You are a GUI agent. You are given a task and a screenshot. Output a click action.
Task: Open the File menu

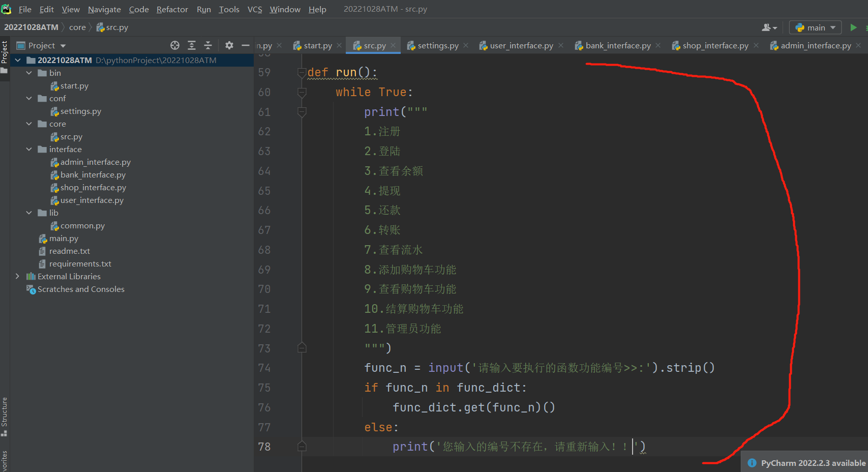(x=25, y=9)
